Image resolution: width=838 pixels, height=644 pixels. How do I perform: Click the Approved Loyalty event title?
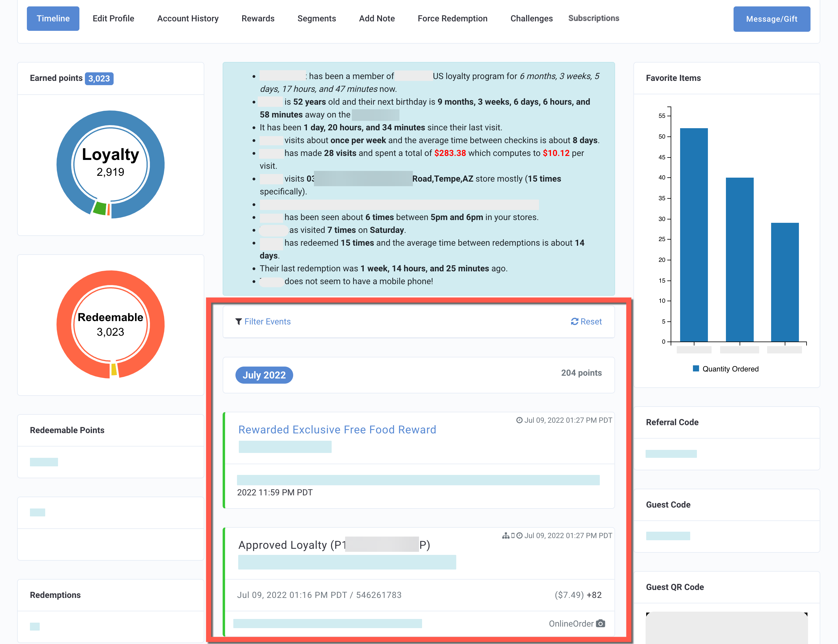(334, 545)
